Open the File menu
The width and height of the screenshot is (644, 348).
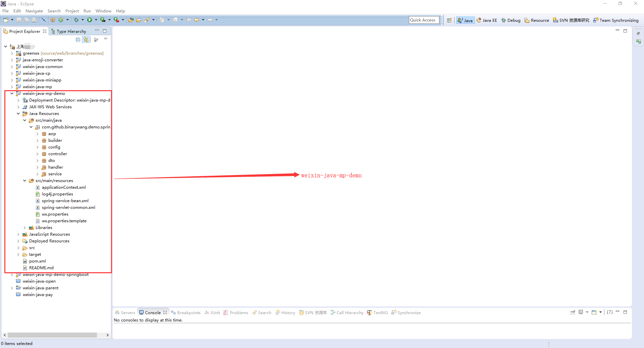[5, 11]
